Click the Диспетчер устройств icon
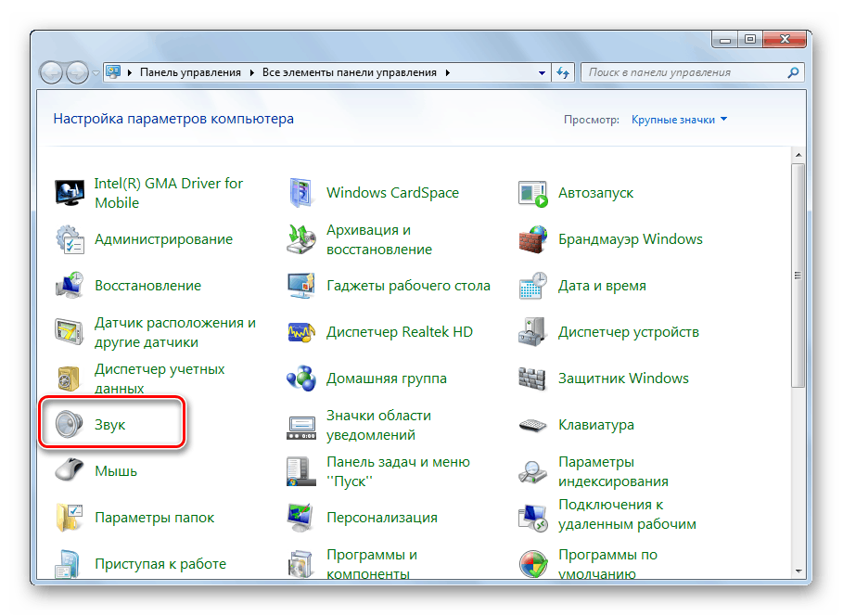The image size is (843, 616). (x=533, y=332)
